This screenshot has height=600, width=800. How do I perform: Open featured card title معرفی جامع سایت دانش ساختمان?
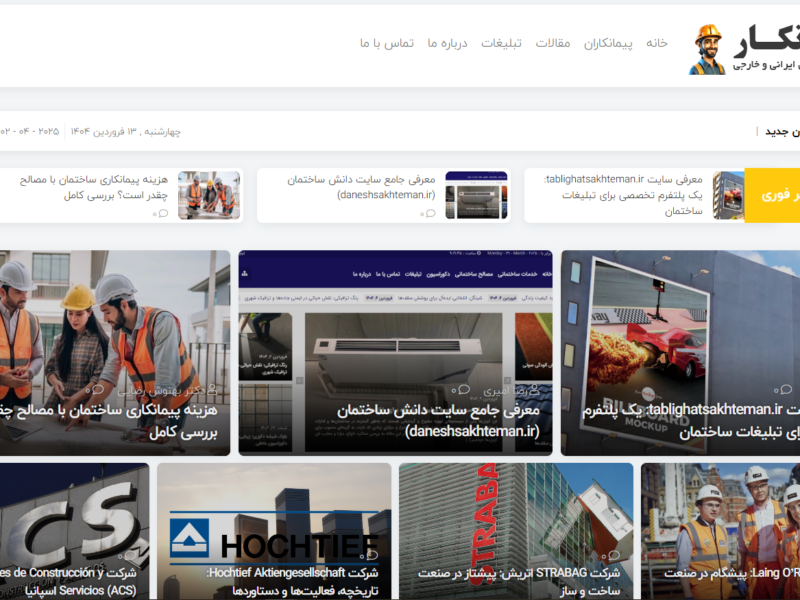(x=438, y=421)
